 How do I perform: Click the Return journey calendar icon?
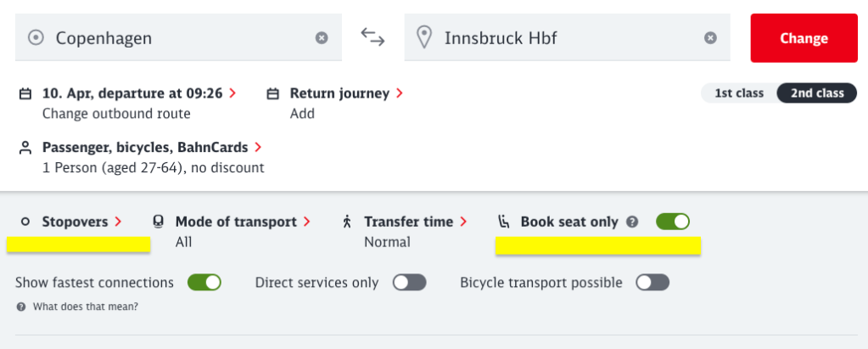[x=272, y=93]
